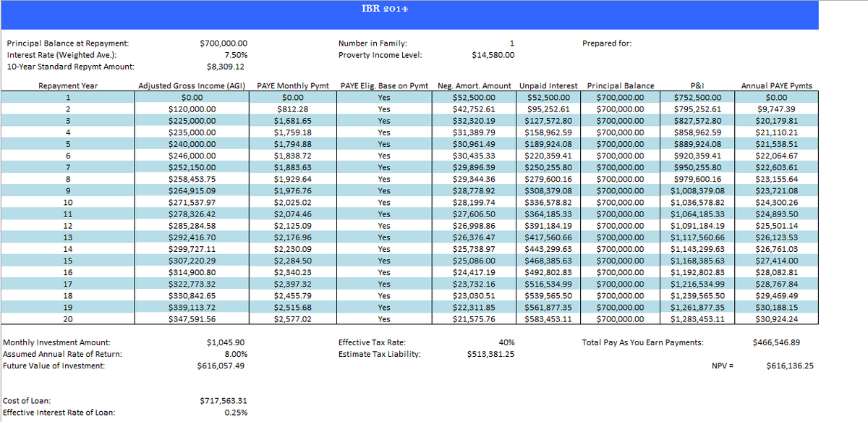This screenshot has height=422, width=868.
Task: Select unpaid interest cell $220,359.41
Action: pyautogui.click(x=548, y=156)
